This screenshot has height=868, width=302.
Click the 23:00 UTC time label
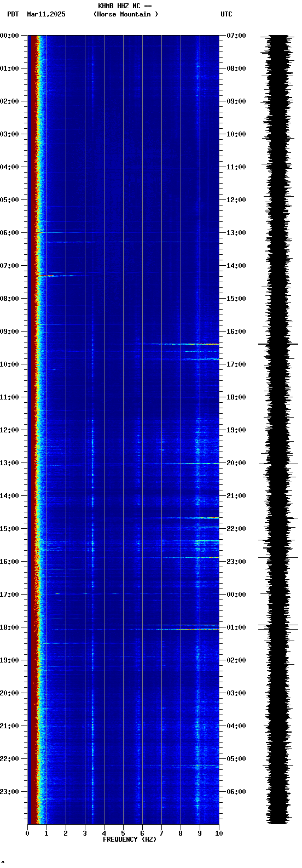pos(236,562)
